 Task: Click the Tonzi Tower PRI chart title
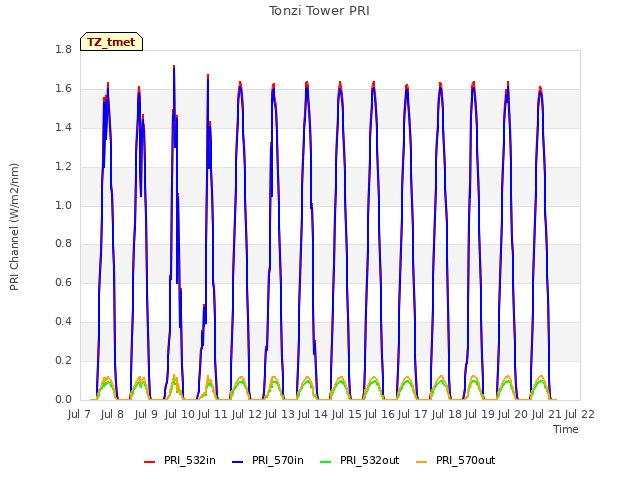point(319,11)
